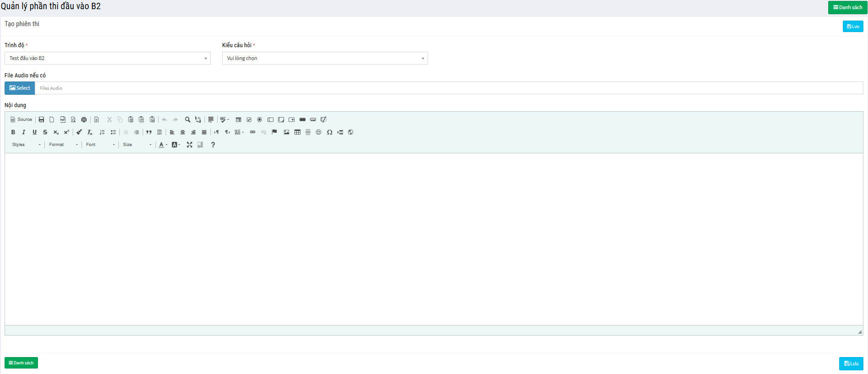Toggle Source view in the editor

pyautogui.click(x=21, y=119)
